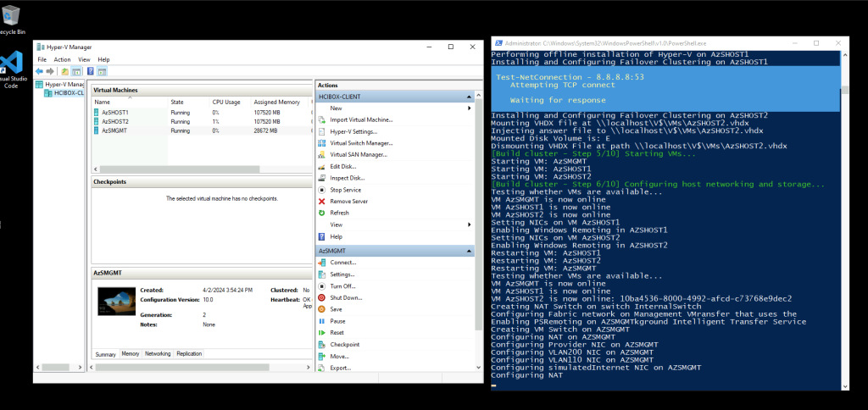The width and height of the screenshot is (868, 410).
Task: Click Export action for AzSMGMT
Action: [341, 368]
